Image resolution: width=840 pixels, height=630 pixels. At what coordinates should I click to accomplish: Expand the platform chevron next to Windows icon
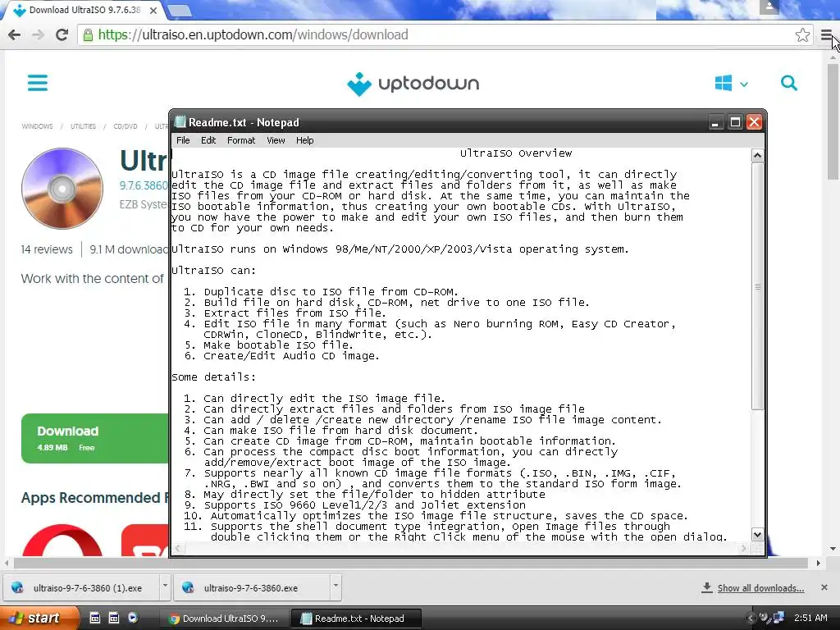point(743,84)
